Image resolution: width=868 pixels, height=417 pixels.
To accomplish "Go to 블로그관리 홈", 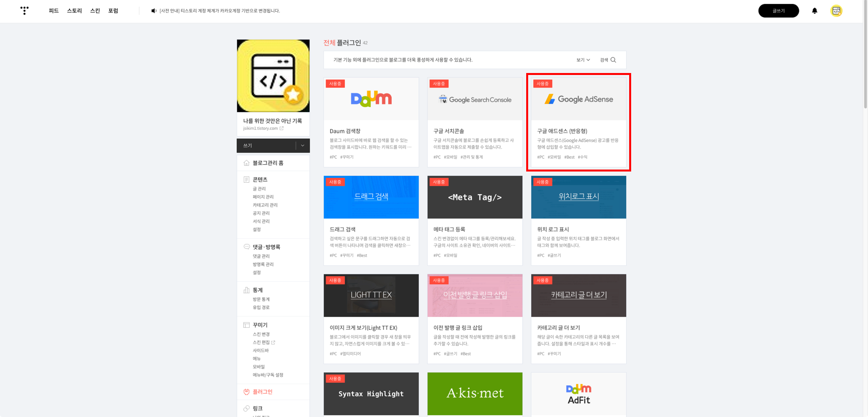I will tap(268, 163).
